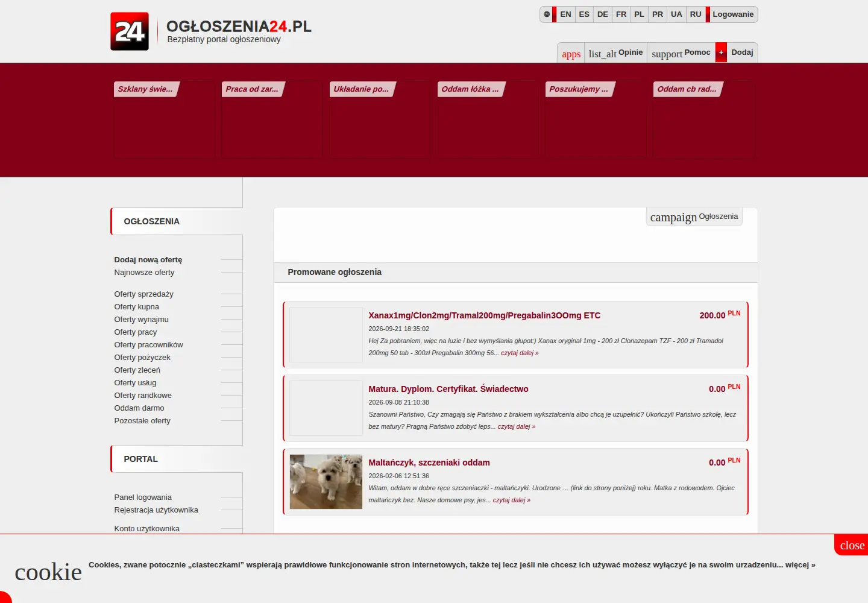This screenshot has height=603, width=868.
Task: Go to 'Oferty sprzedaży'
Action: [x=143, y=294]
